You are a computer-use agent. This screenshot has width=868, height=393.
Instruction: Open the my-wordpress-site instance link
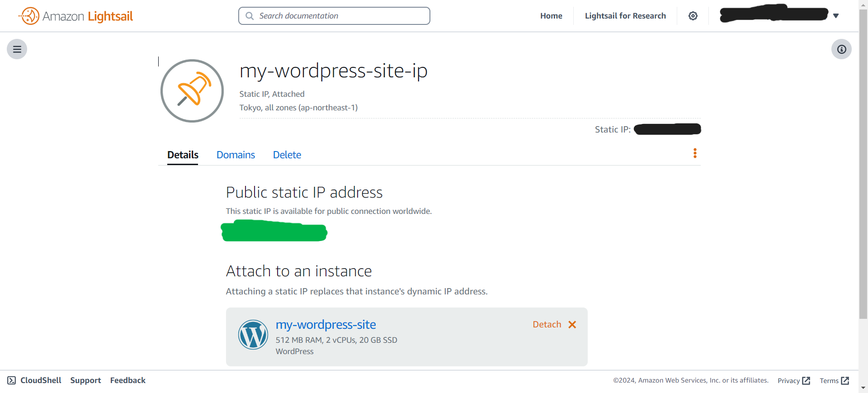click(x=326, y=325)
